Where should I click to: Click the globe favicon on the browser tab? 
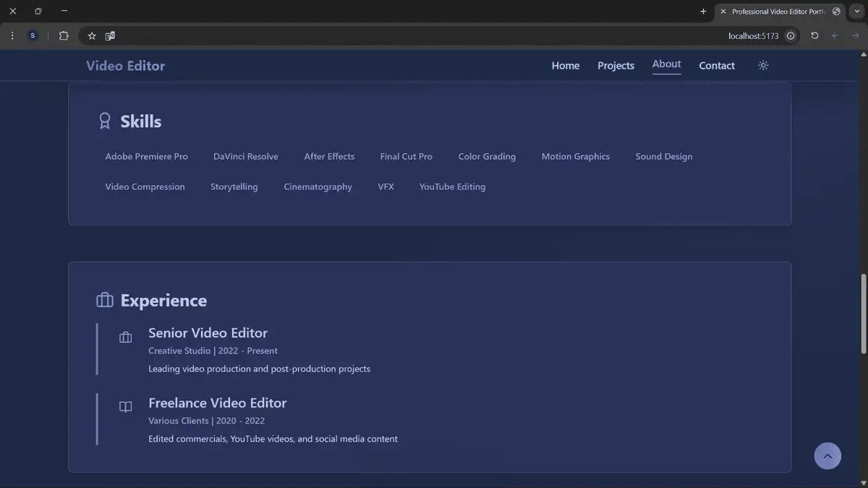(x=837, y=12)
